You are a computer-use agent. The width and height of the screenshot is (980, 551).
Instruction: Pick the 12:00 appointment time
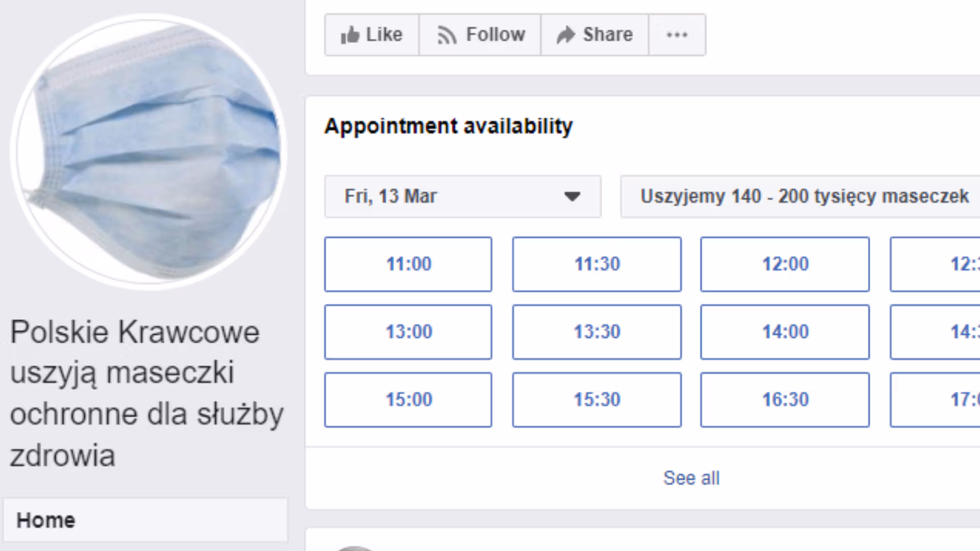785,264
